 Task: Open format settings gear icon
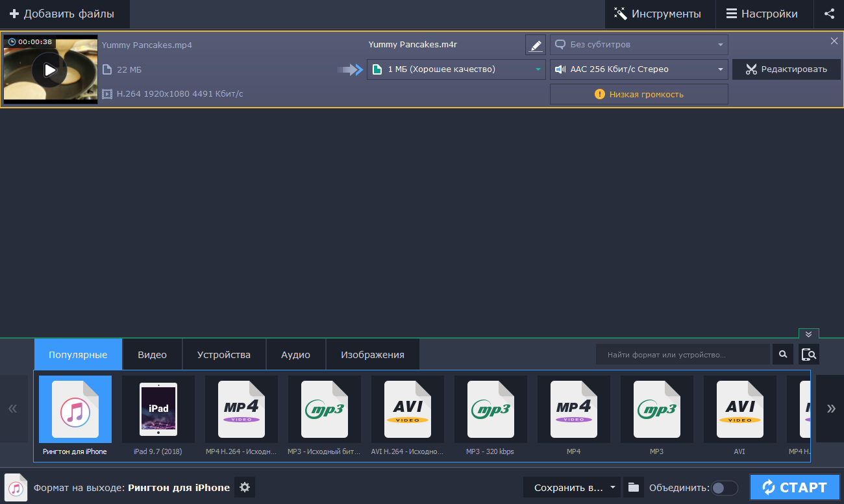tap(245, 487)
